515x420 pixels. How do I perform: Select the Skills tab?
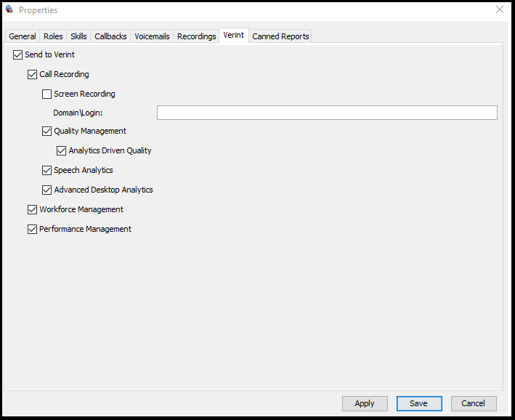(78, 36)
